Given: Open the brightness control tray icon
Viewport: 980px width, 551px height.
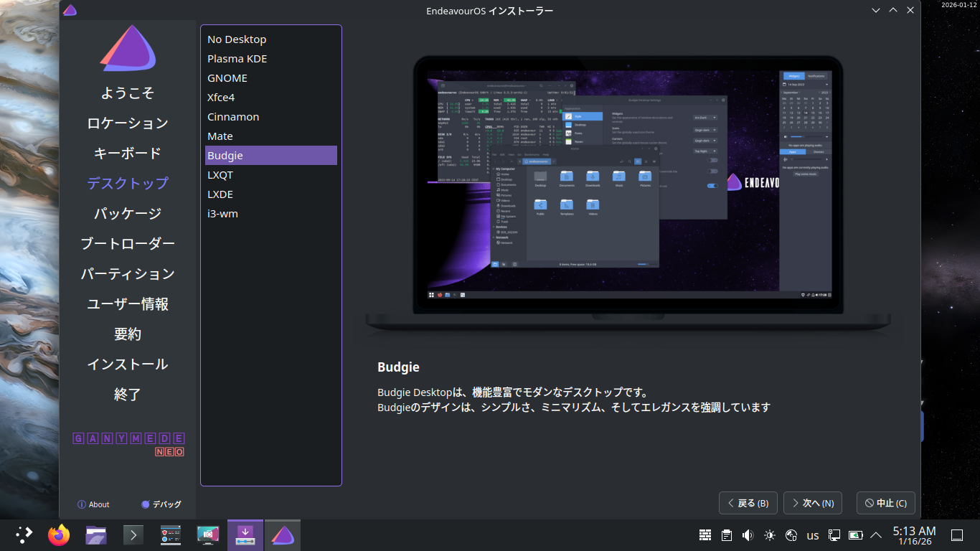Looking at the screenshot, I should point(770,535).
